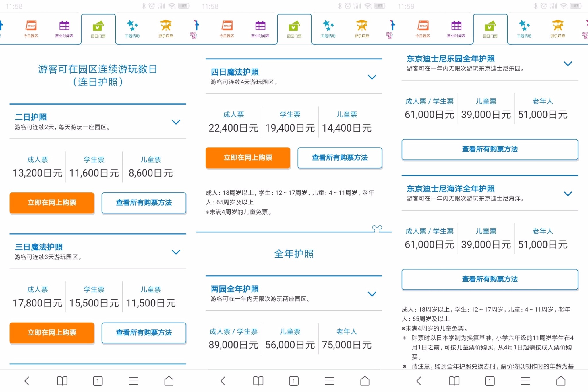The width and height of the screenshot is (588, 392).
Task: Tap browser back arrow in left screenshot
Action: 27,381
